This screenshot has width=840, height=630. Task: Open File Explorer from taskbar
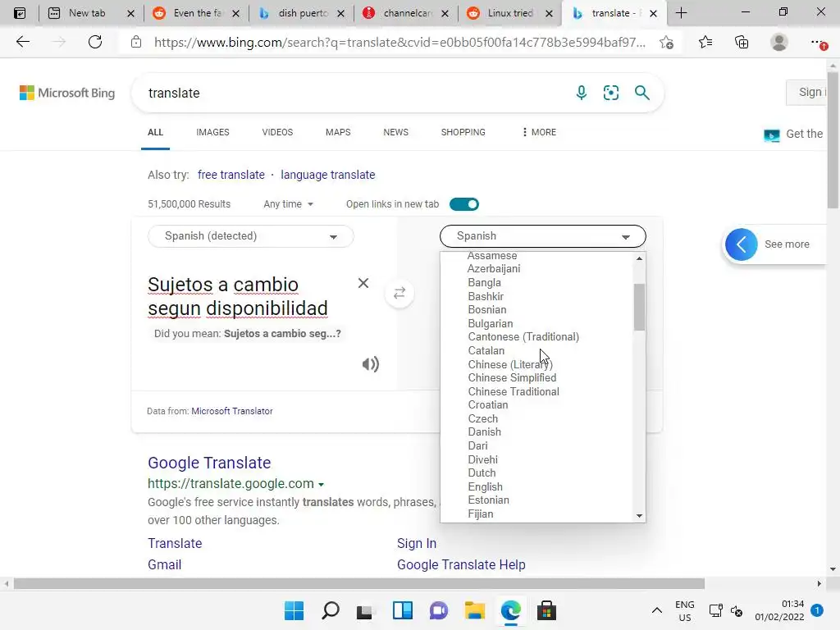pyautogui.click(x=475, y=610)
